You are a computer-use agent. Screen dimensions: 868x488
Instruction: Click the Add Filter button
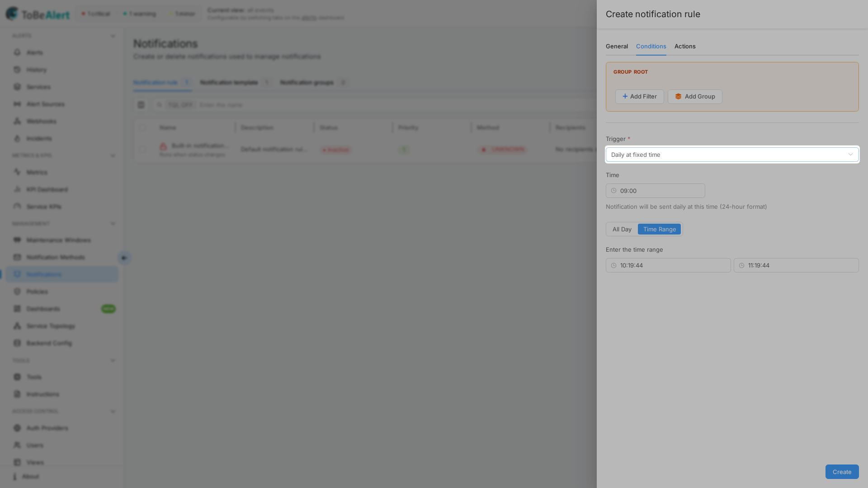(639, 96)
